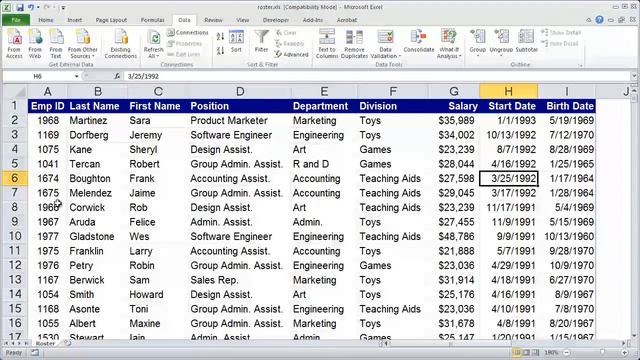640x360 pixels.
Task: Sort Z to A descending
Action: coord(220,51)
